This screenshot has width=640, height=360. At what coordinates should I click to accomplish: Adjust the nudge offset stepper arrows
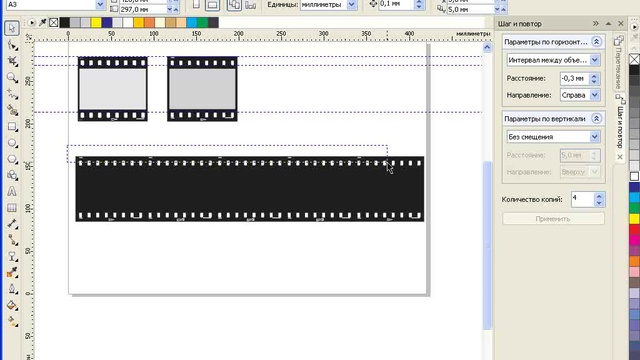coord(419,4)
